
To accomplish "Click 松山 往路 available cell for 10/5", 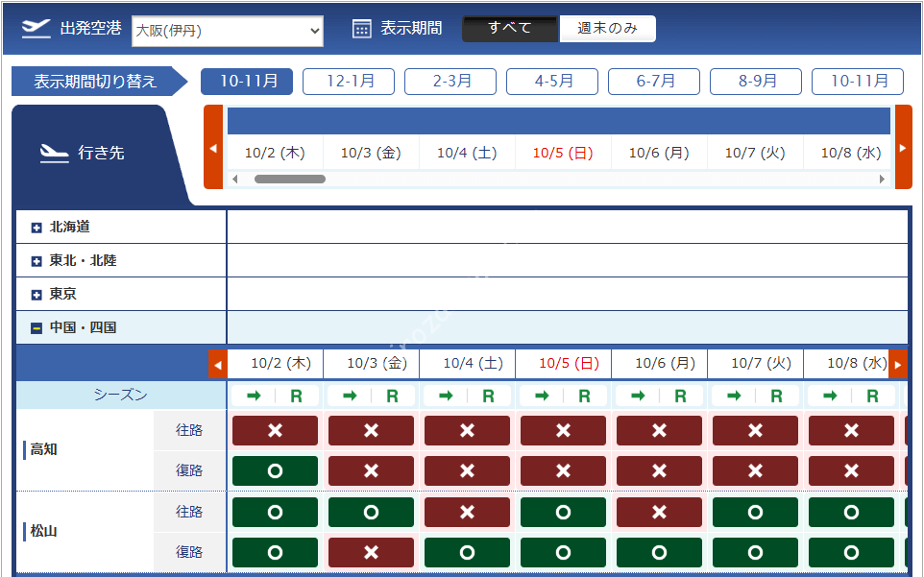I will coord(564,513).
